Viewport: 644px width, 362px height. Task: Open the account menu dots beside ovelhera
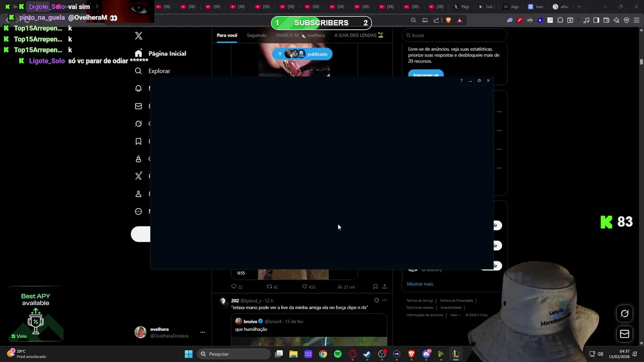coord(203,332)
